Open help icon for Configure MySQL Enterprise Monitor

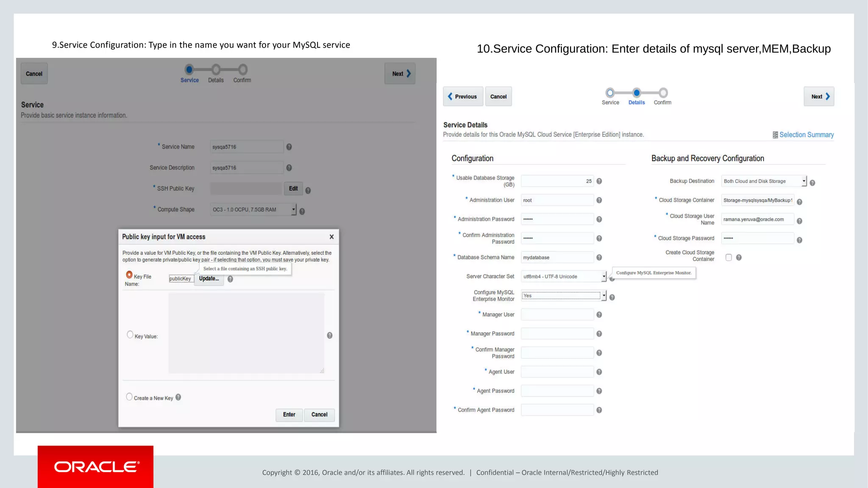click(x=612, y=297)
